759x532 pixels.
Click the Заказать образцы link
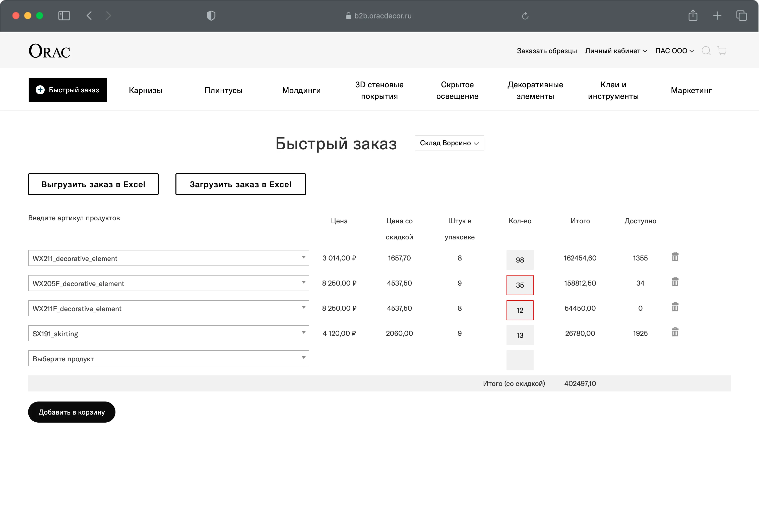point(546,51)
